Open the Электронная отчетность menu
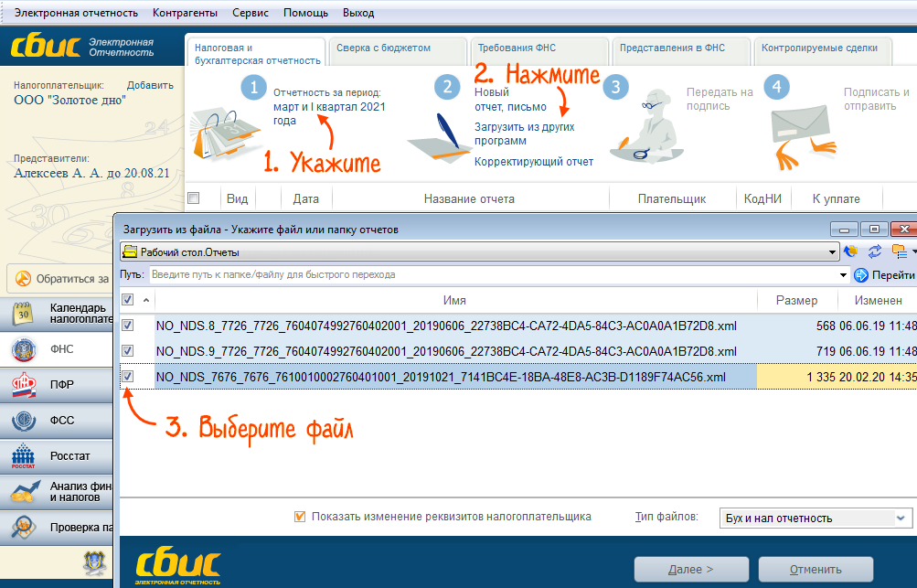917x588 pixels. click(x=76, y=13)
